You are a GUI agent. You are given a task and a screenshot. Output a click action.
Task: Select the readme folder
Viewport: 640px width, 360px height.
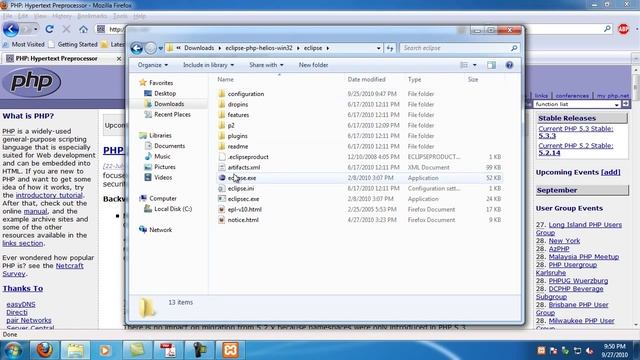coord(238,147)
